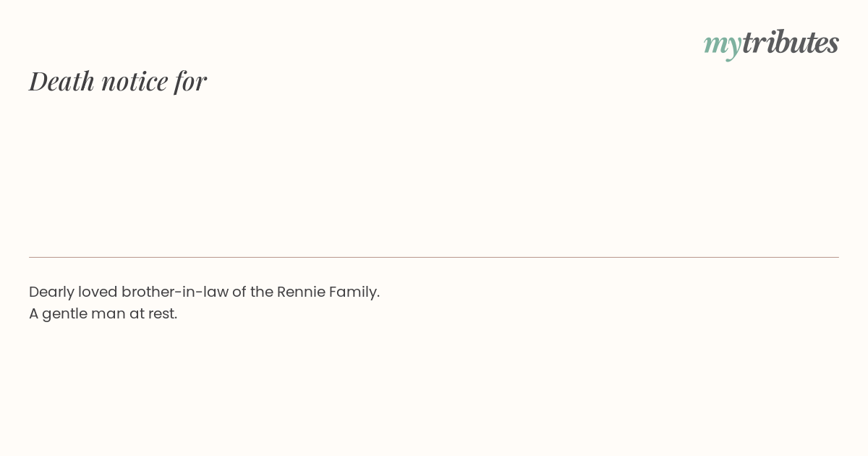Click the word "gentle" in the notice
The width and height of the screenshot is (868, 456).
[x=64, y=314]
